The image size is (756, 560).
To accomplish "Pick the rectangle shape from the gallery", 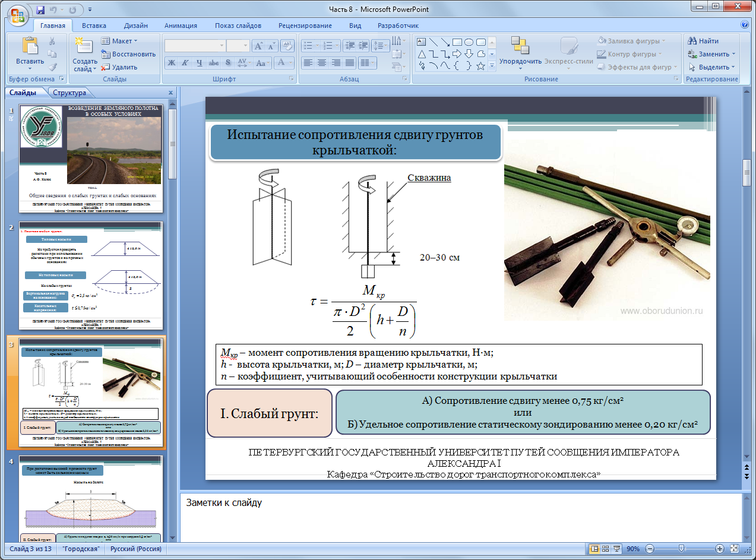I will [457, 42].
